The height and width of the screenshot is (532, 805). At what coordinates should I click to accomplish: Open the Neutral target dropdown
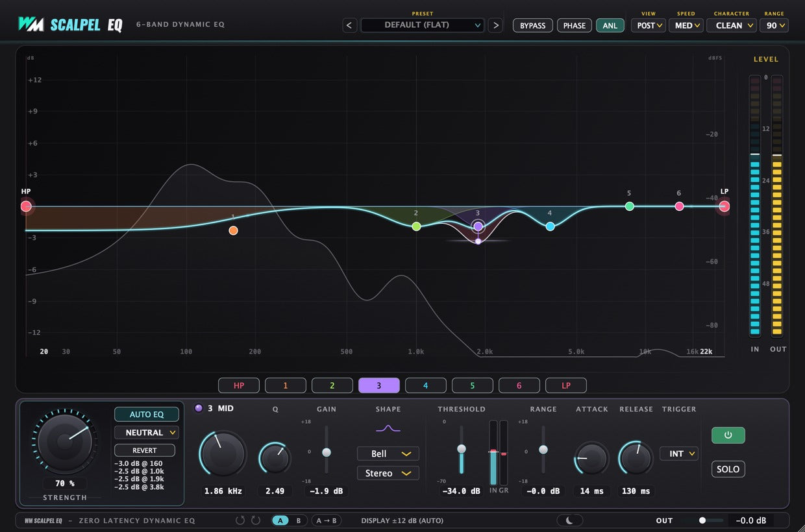pos(147,432)
